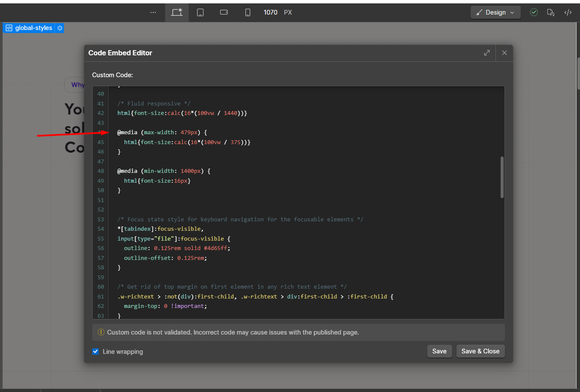Click the "Get rid of top margin" comment line
The image size is (580, 392).
[x=232, y=286]
